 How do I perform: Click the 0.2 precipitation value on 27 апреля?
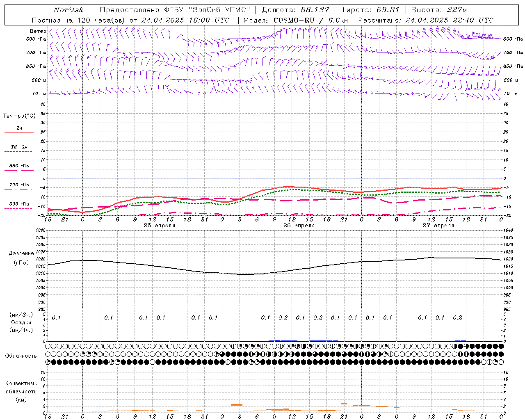[457, 317]
